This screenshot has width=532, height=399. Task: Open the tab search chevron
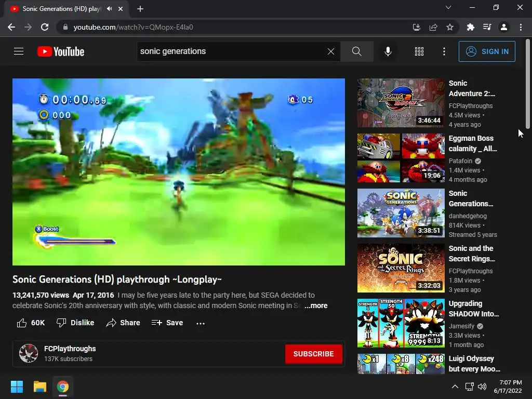448,7
